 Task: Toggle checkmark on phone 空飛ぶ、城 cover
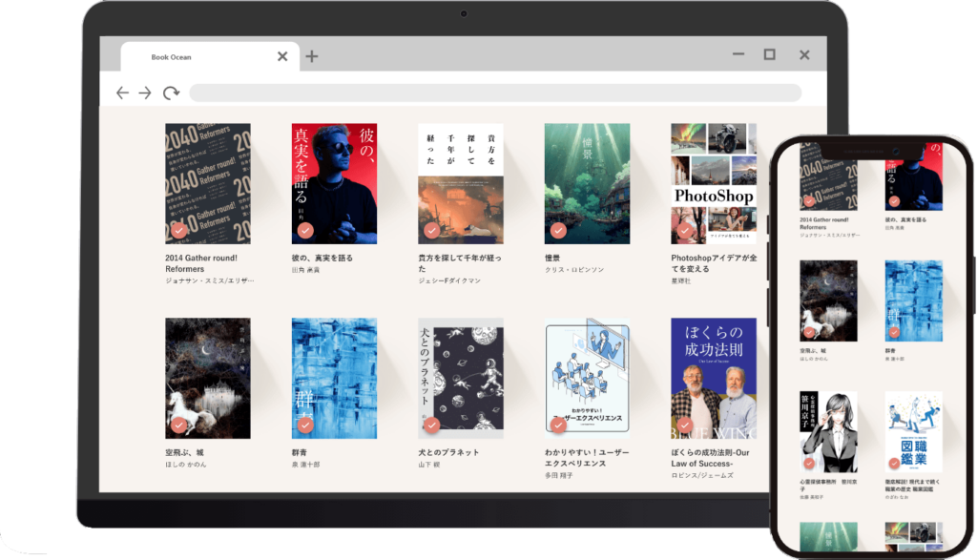pos(809,332)
